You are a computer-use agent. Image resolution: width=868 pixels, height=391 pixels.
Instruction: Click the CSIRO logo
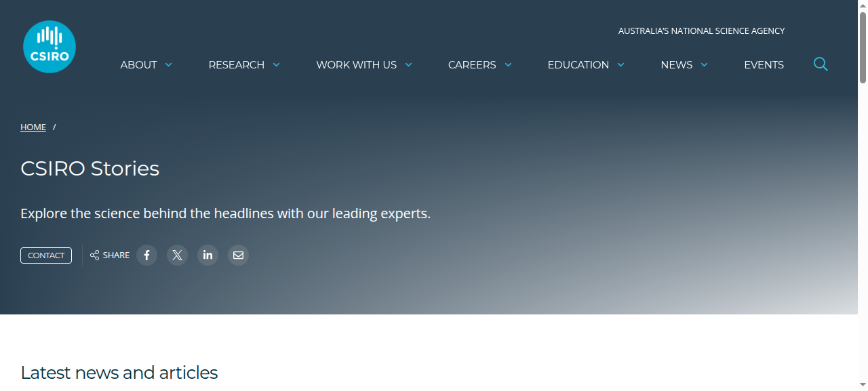pyautogui.click(x=50, y=47)
